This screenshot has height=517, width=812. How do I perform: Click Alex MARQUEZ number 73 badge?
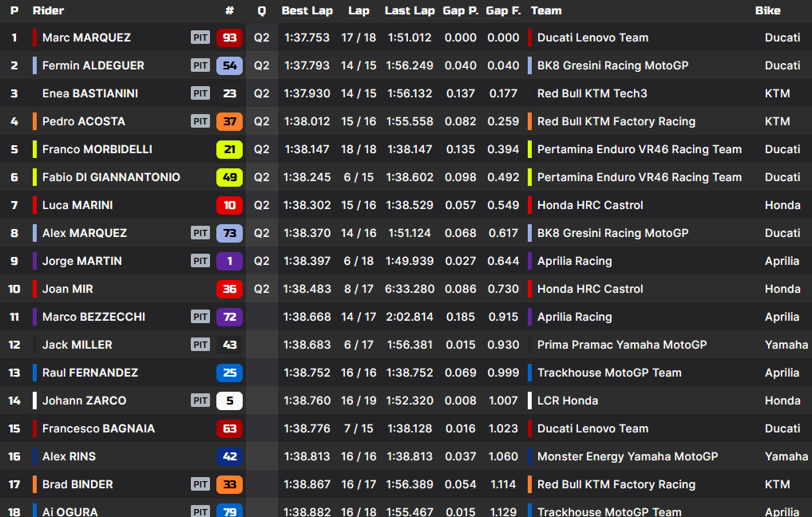click(229, 234)
